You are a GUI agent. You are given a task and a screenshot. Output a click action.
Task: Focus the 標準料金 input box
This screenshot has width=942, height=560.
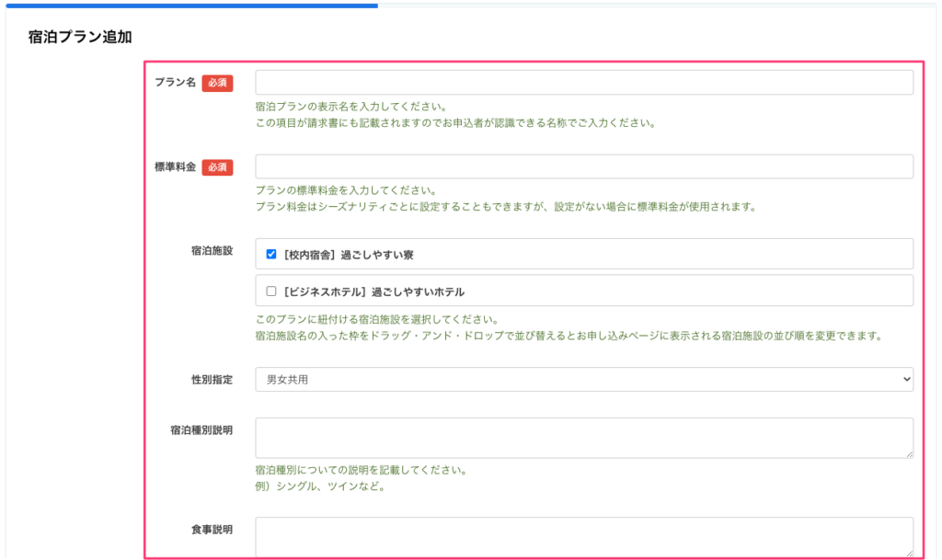(583, 166)
